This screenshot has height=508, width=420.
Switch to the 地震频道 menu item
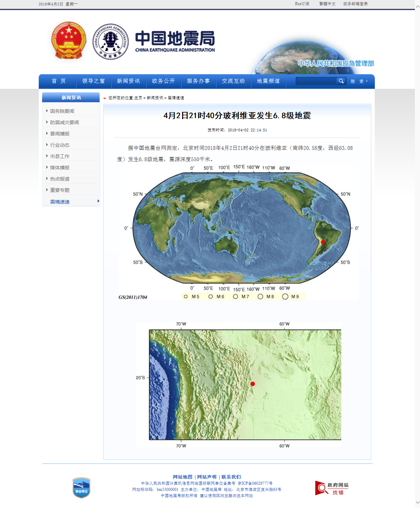[268, 81]
